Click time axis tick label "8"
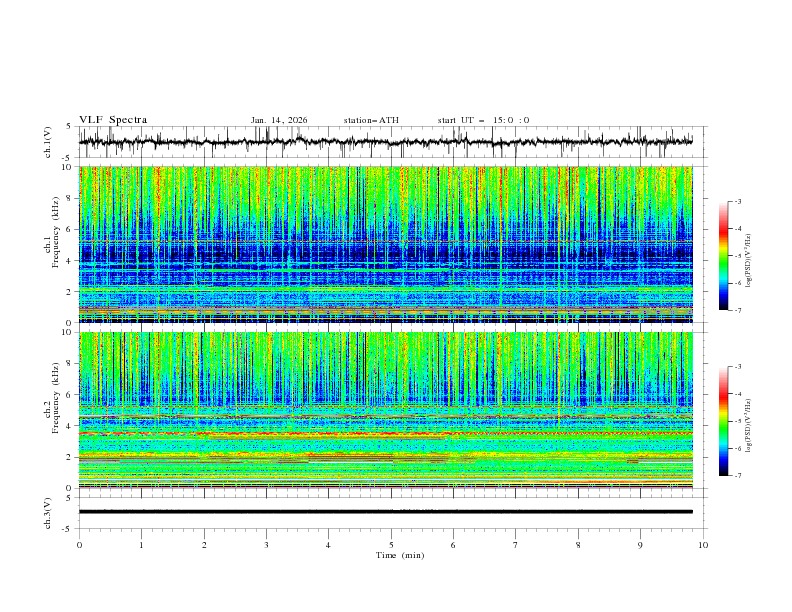The image size is (792, 612). point(578,545)
